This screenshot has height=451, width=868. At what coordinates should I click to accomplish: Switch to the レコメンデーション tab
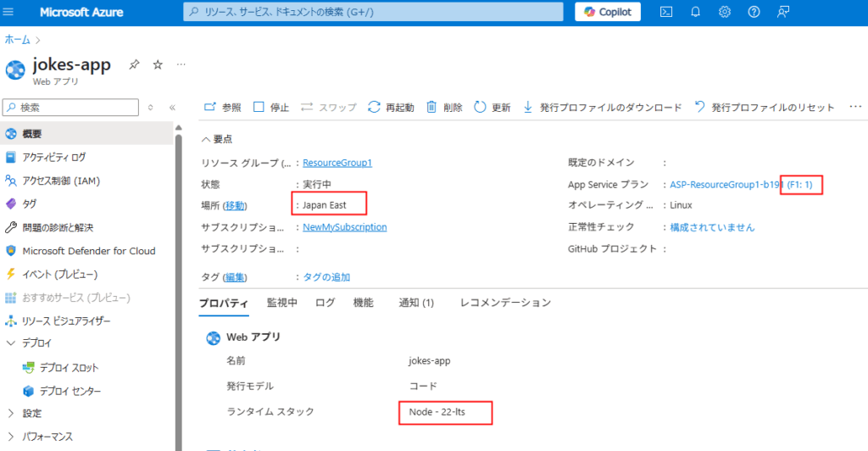(x=505, y=303)
